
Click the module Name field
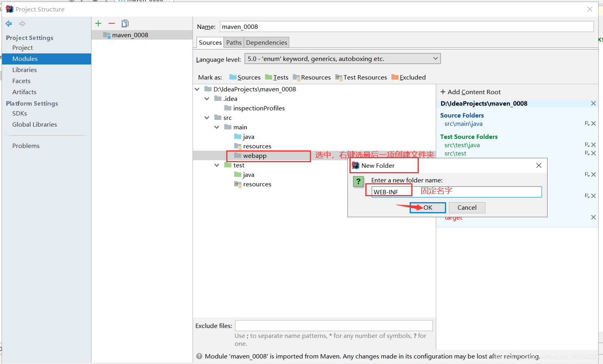[406, 27]
